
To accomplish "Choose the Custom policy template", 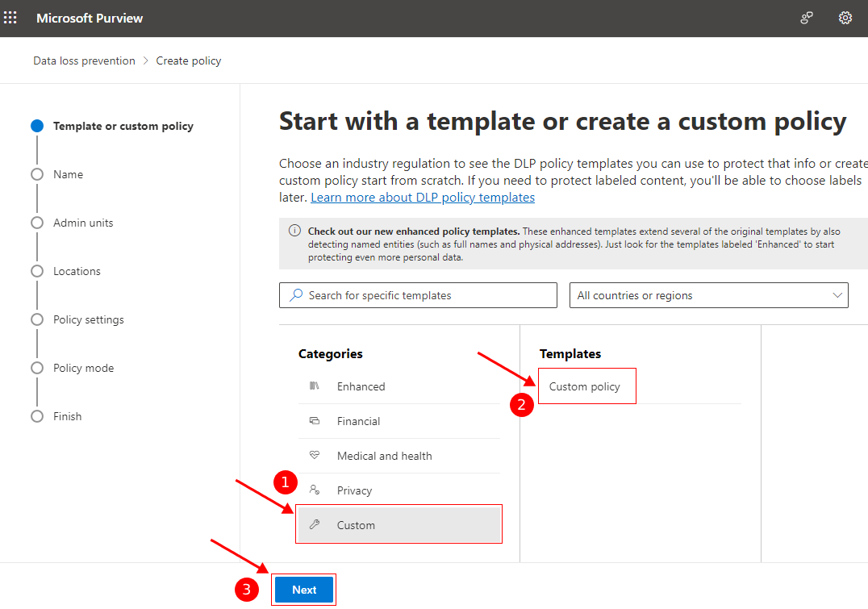I will (x=585, y=386).
